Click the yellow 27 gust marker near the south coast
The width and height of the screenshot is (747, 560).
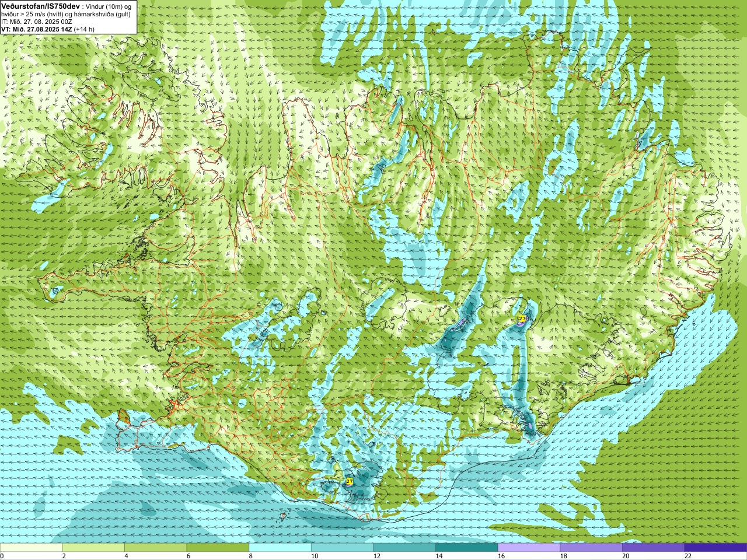tap(349, 482)
